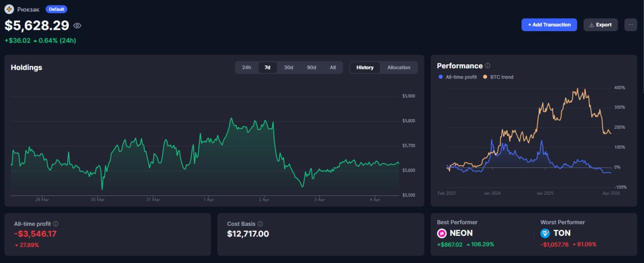Image resolution: width=644 pixels, height=263 pixels.
Task: Toggle portfolio balance visibility eye icon
Action: (77, 26)
